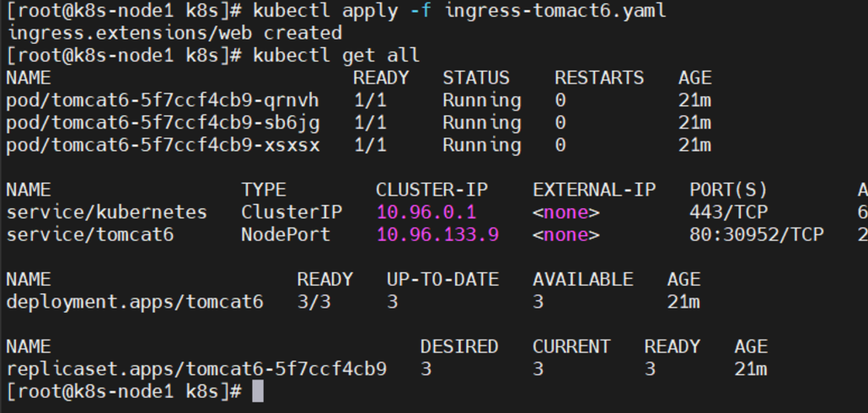This screenshot has width=868, height=413.
Task: Click the CURRENT column header
Action: coord(571,346)
